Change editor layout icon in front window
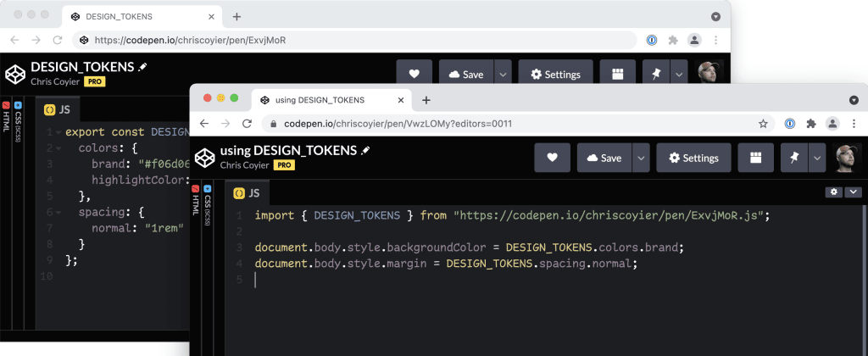 (x=755, y=158)
